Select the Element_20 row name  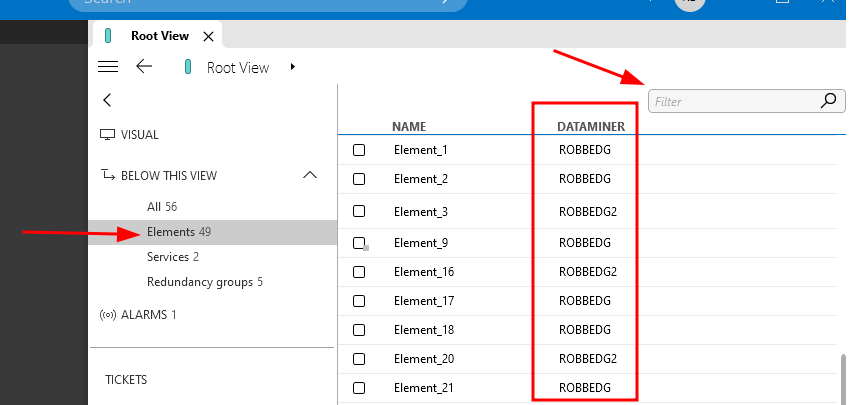click(x=424, y=358)
